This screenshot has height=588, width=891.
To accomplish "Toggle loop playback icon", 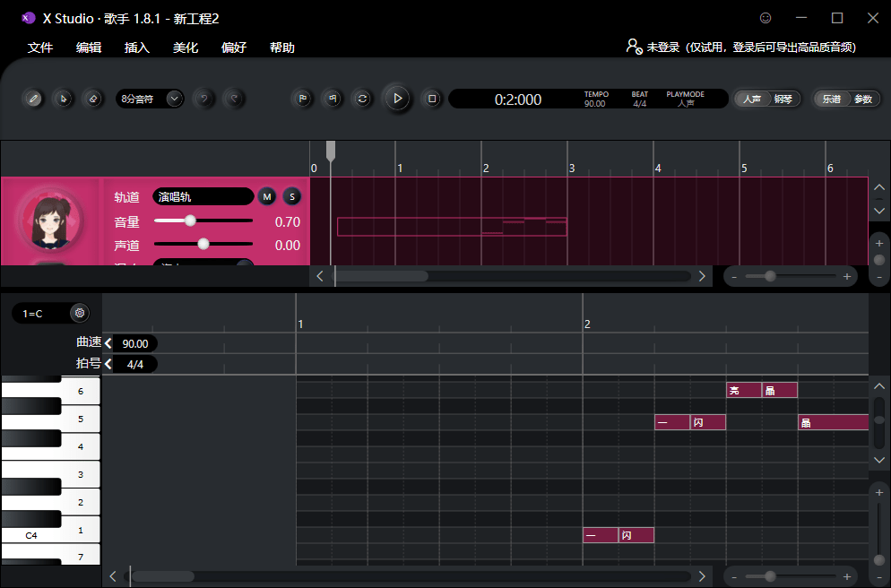I will (362, 99).
